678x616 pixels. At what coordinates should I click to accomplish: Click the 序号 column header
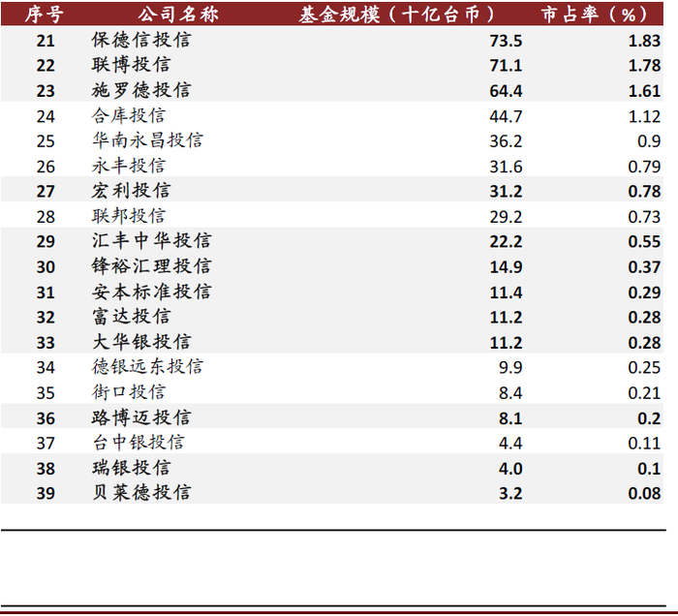coord(45,15)
